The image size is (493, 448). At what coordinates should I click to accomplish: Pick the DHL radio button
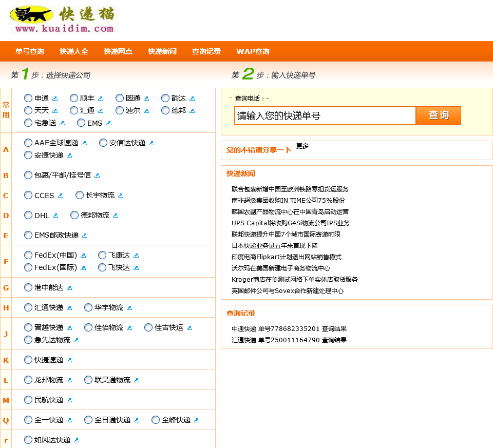pos(28,215)
